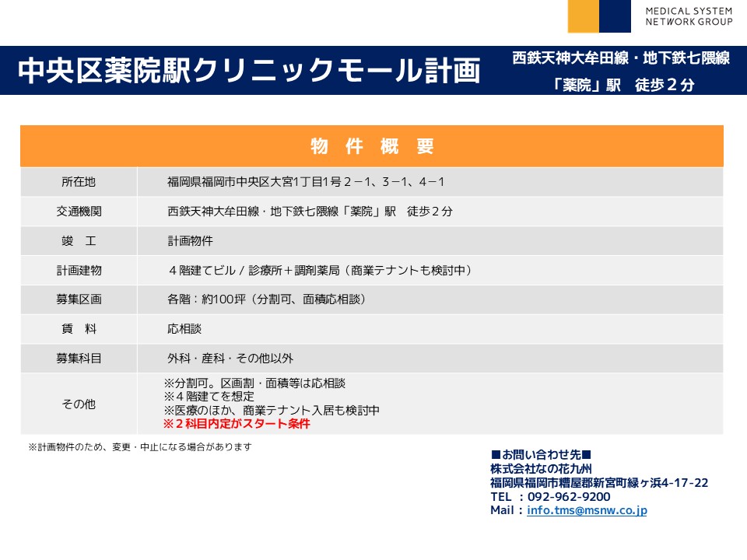Select the 交通機関 row label
747x560 pixels.
pos(79,212)
